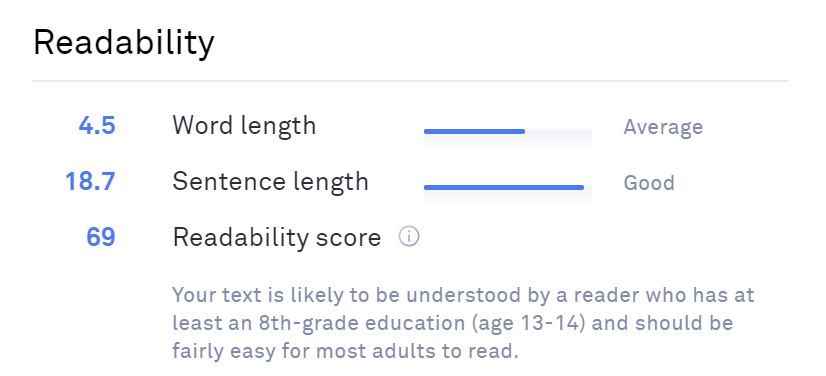Click the Word length label
This screenshot has width=826, height=376.
[x=244, y=126]
